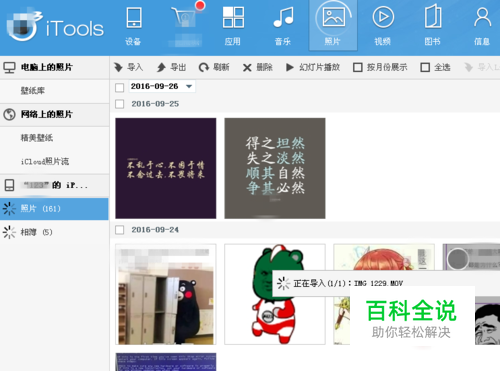Go to the 视频 (Video) section

pos(383,27)
